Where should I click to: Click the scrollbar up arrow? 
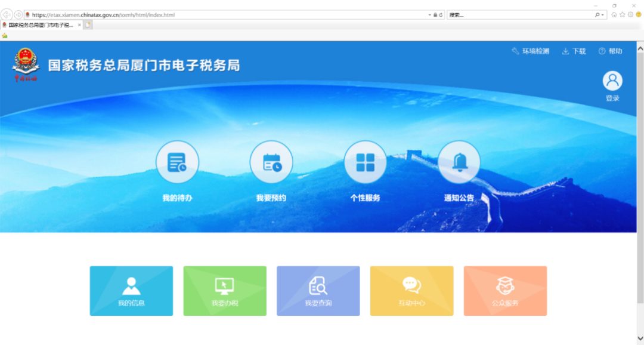(x=640, y=48)
